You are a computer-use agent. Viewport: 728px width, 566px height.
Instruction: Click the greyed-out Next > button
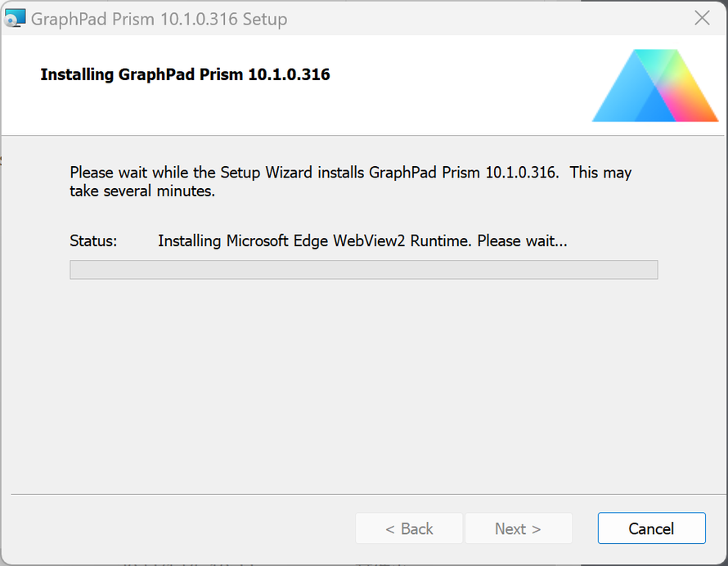click(x=518, y=528)
